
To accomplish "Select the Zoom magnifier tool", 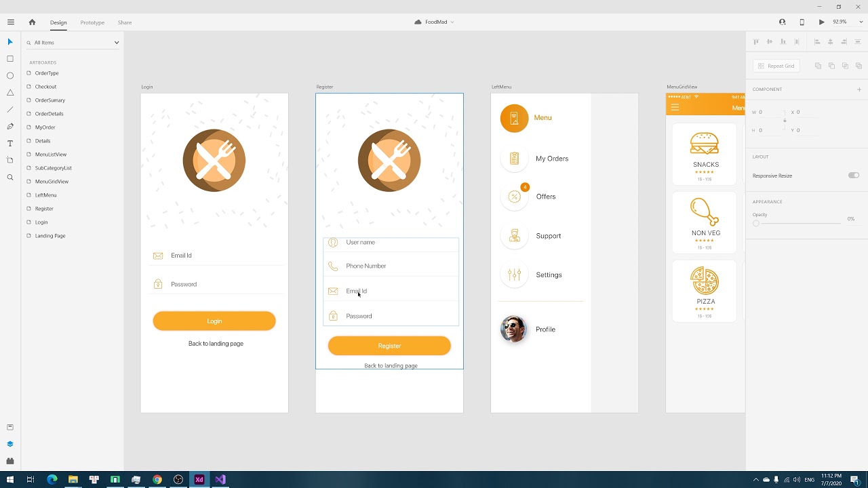I will [x=10, y=178].
